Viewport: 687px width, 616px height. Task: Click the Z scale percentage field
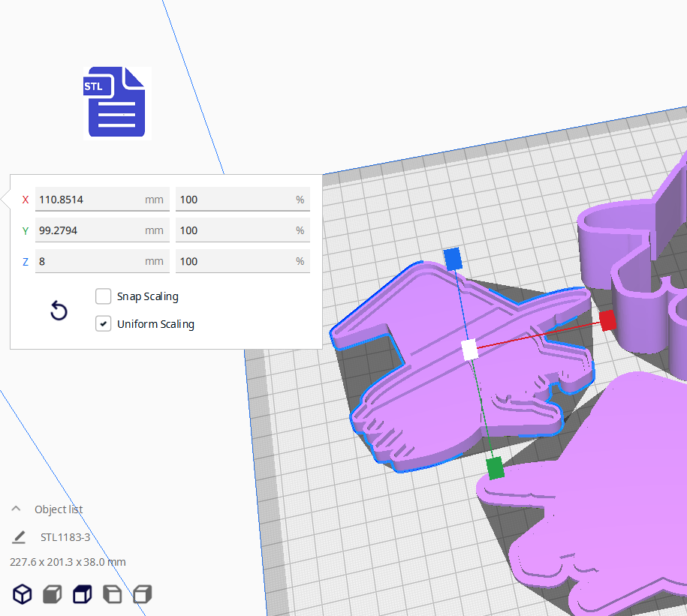coord(234,261)
